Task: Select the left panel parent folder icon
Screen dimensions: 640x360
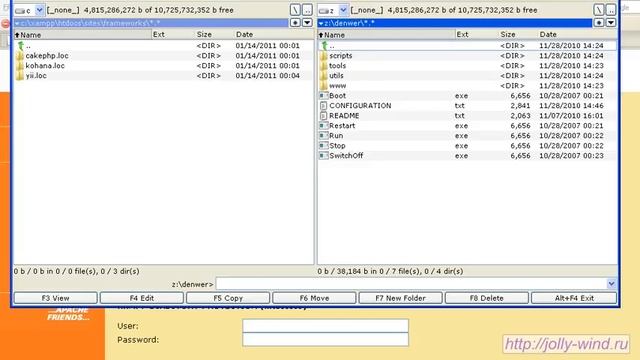Action: 20,46
